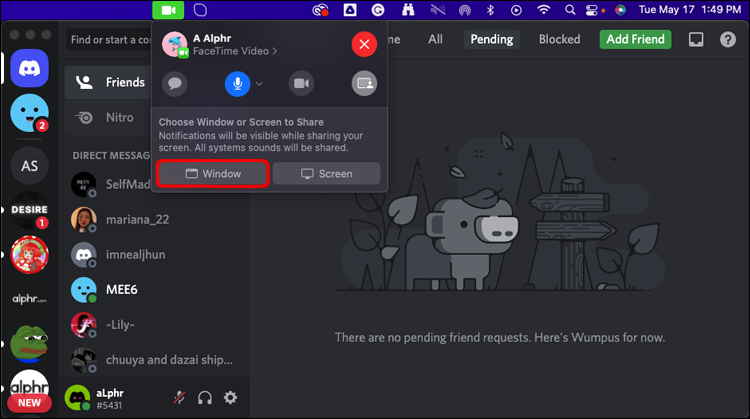
Task: Open MEE6 server icon with 2 badge
Action: tap(30, 113)
